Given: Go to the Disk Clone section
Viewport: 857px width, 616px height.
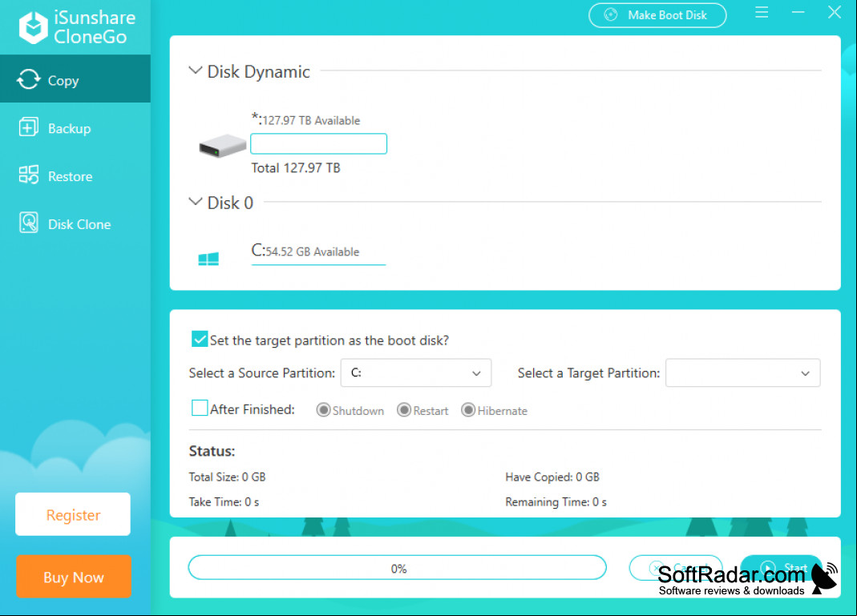Looking at the screenshot, I should [75, 224].
